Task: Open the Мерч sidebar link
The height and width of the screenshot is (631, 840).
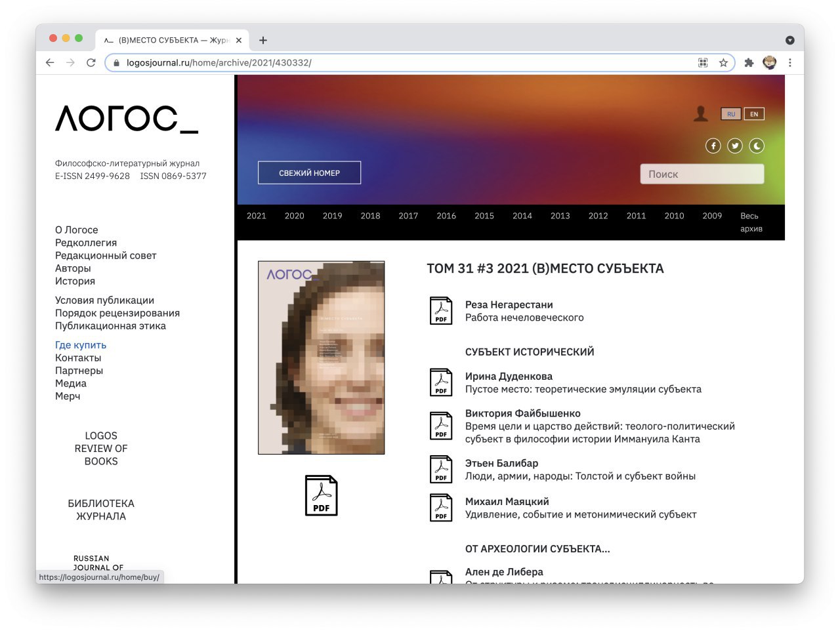Action: click(x=68, y=396)
